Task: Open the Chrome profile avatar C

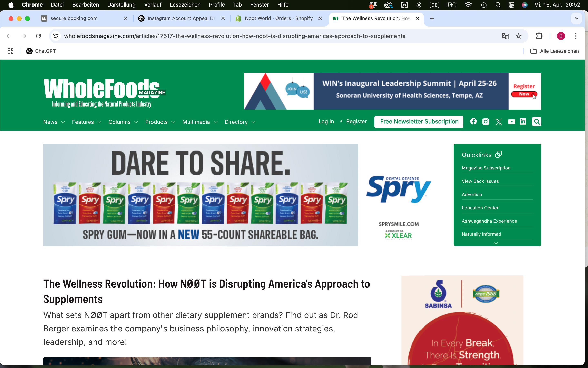Action: point(561,36)
